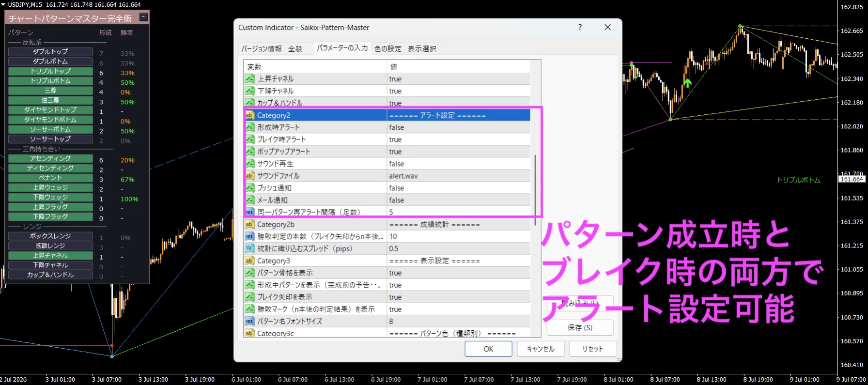
Task: Click the icon beside 統計に織り込むスプレッド
Action: pos(249,248)
